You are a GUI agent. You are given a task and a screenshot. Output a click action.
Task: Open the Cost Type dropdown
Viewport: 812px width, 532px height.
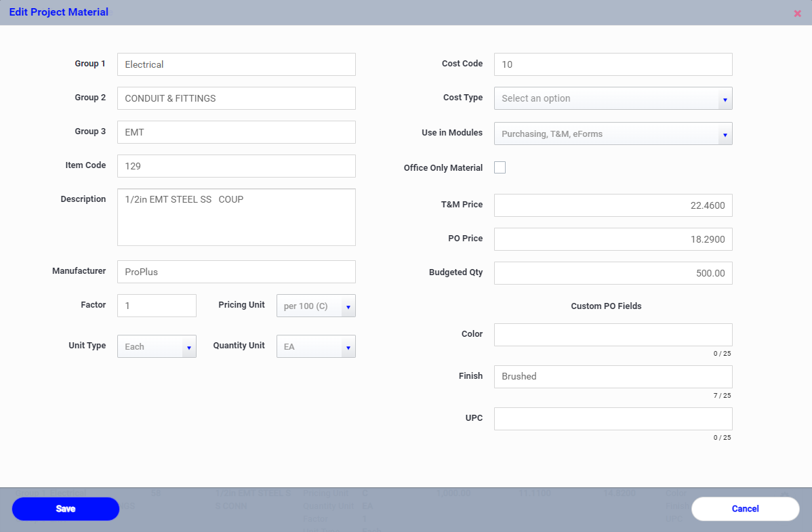click(x=613, y=98)
